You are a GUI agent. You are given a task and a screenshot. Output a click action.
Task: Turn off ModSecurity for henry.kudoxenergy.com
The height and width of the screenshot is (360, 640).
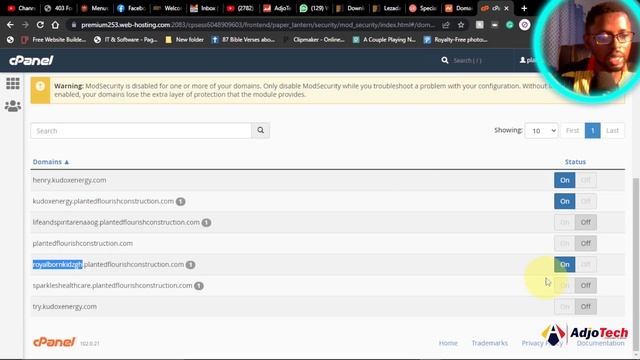[586, 180]
